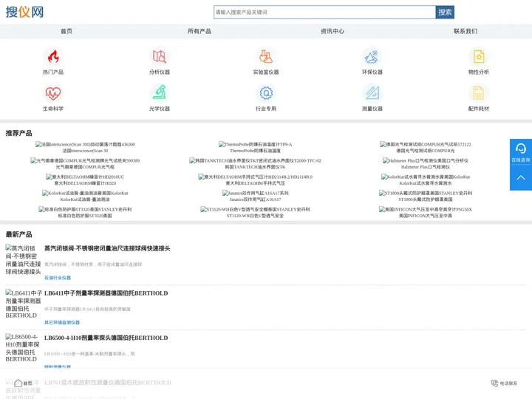This screenshot has height=399, width=532.
Task: Open 光气徽章德国COMPUR recommended product
Action: pos(85,163)
